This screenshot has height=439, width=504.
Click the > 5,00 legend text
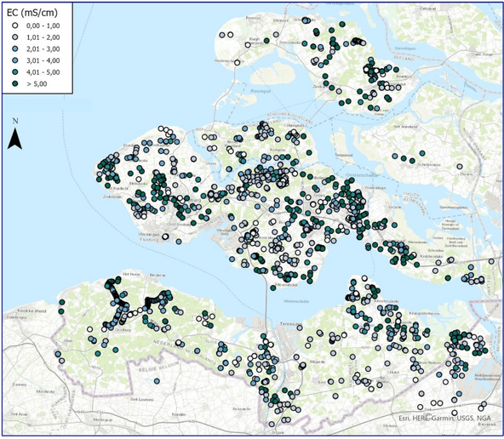[37, 84]
